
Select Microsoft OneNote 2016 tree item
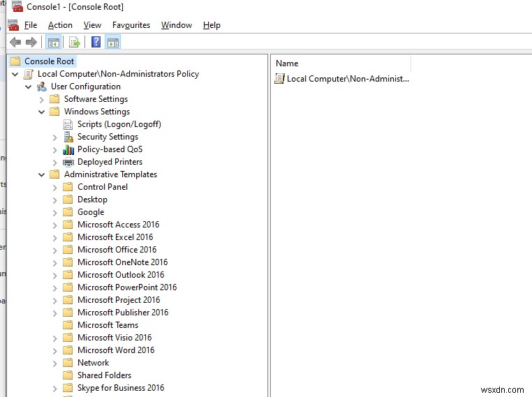[122, 262]
